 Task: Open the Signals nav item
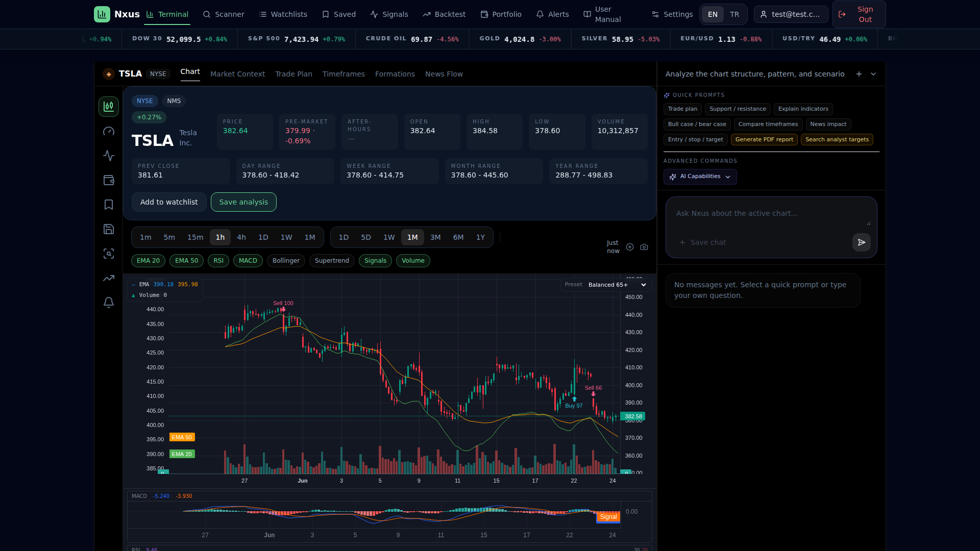click(x=389, y=14)
